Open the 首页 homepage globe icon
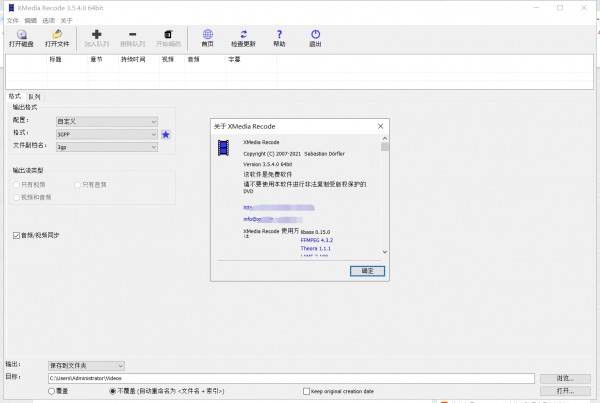Image resolution: width=600 pixels, height=403 pixels. 208,34
